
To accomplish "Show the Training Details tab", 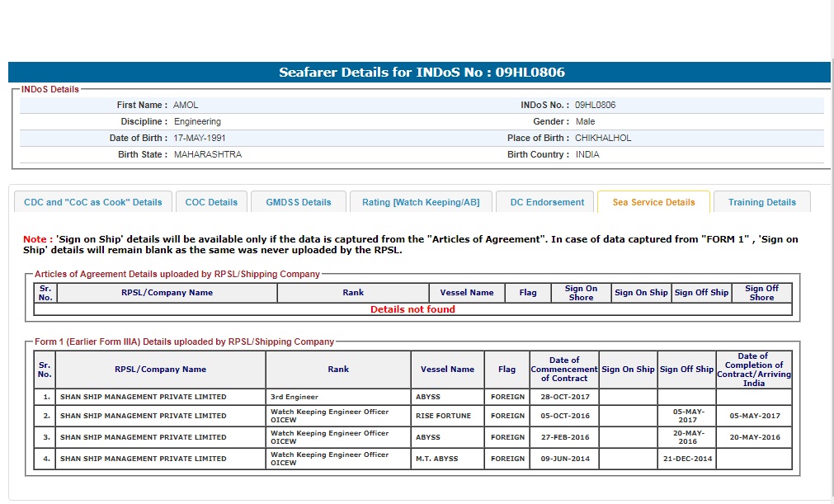I will tap(761, 202).
